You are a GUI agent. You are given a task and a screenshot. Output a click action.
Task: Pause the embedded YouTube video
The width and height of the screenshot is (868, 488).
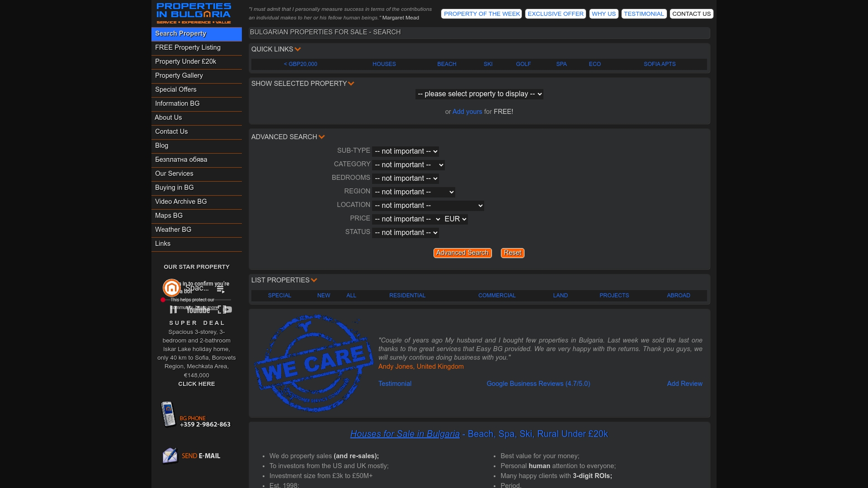tap(174, 310)
